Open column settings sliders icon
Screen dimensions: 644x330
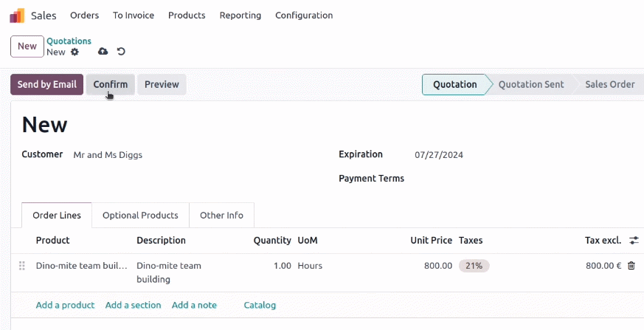coord(634,241)
